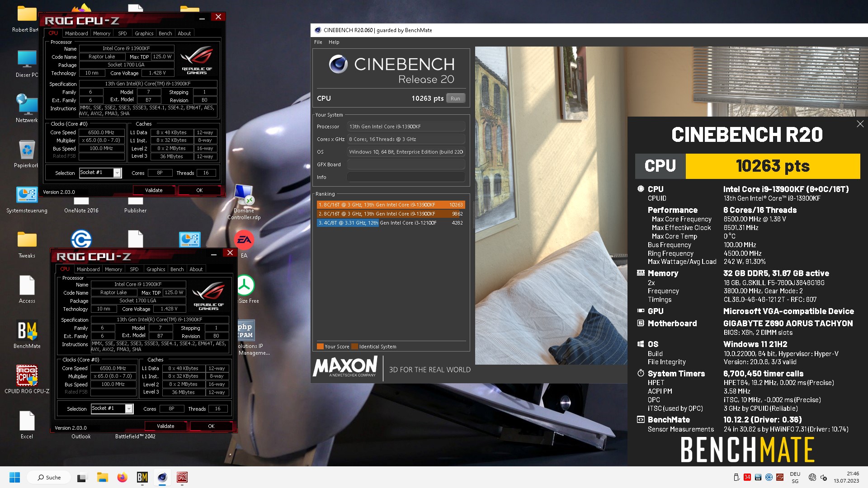868x488 pixels.
Task: Open File Explorer from the taskbar
Action: pyautogui.click(x=103, y=477)
